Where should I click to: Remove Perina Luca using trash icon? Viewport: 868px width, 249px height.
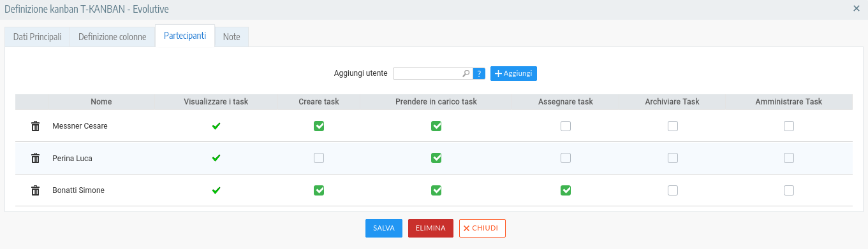[x=36, y=158]
